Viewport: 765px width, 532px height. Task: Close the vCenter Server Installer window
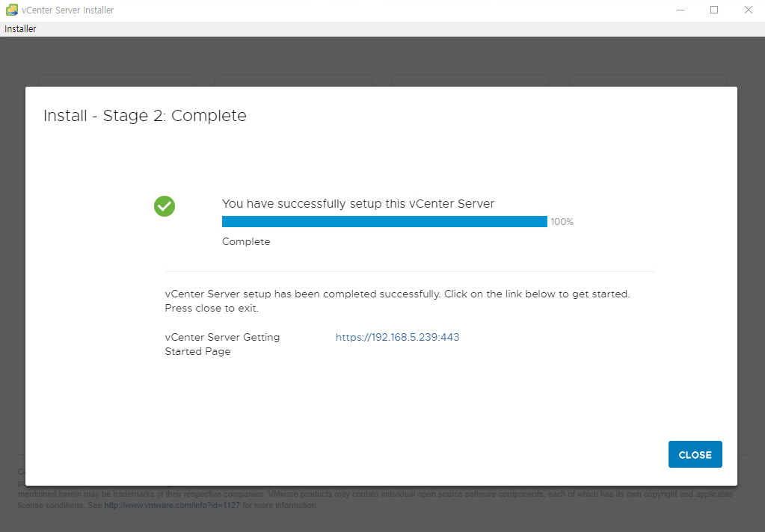749,10
